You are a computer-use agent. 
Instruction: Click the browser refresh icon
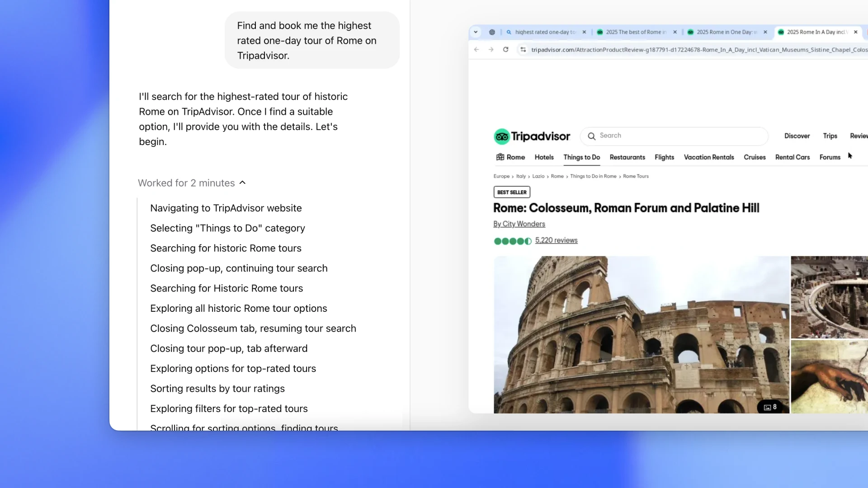coord(506,49)
